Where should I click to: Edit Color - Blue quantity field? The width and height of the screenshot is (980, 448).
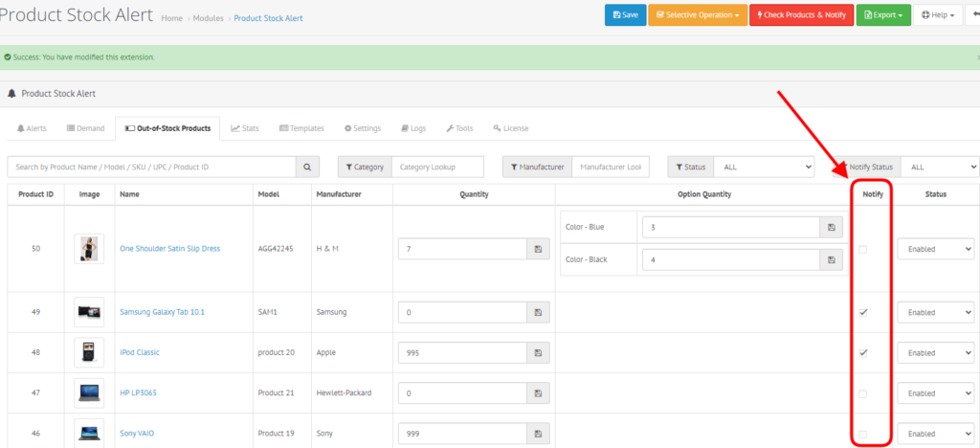tap(731, 228)
